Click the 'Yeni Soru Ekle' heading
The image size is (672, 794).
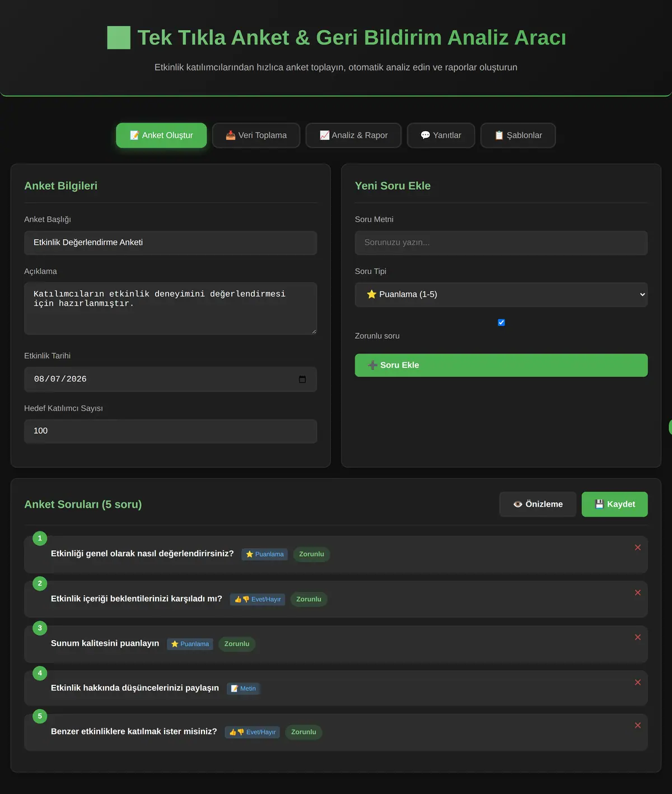(x=393, y=186)
